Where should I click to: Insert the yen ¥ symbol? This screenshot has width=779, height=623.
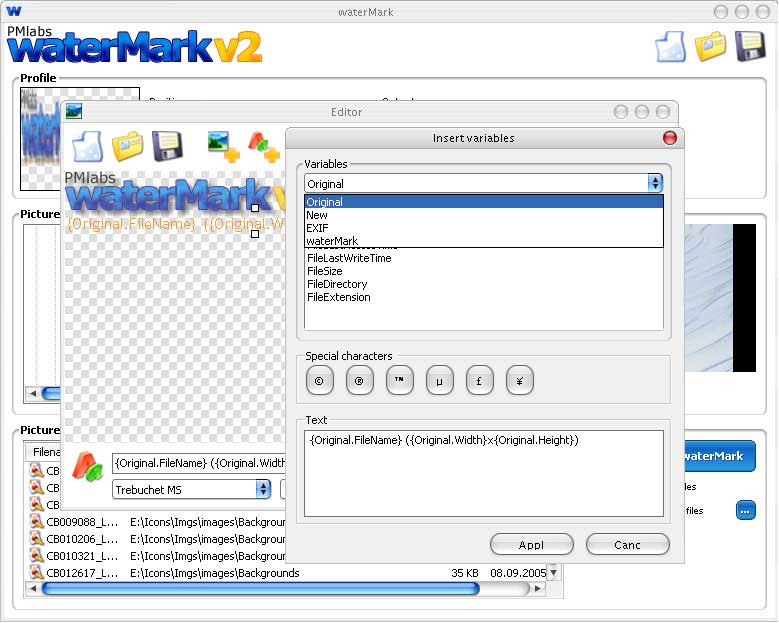click(520, 381)
